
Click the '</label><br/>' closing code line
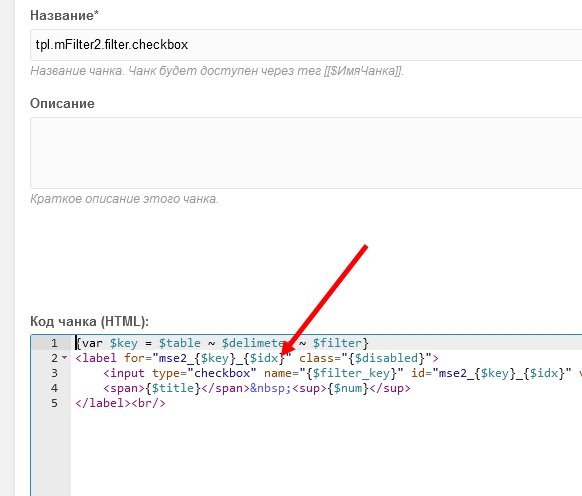[120, 403]
